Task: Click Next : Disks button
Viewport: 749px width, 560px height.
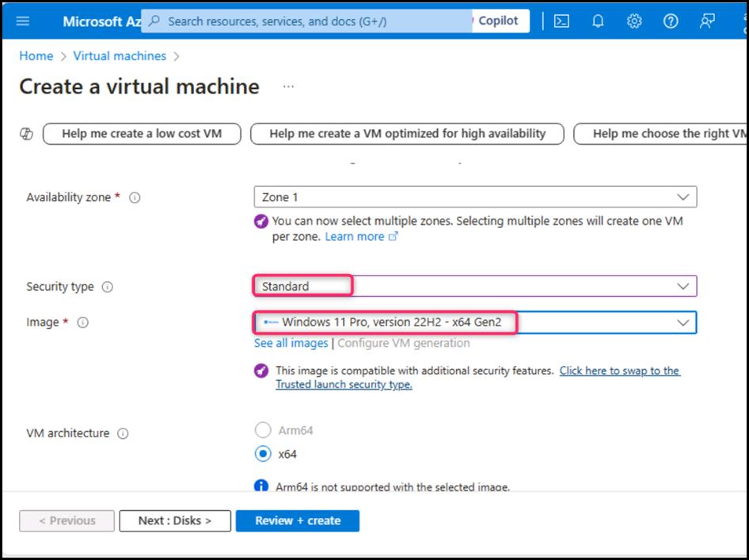Action: pyautogui.click(x=175, y=520)
